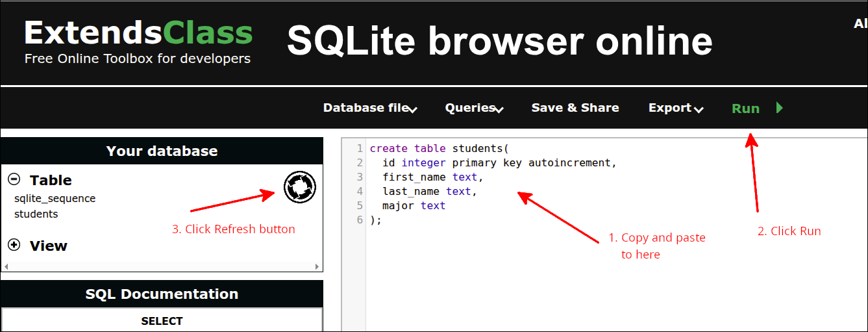
Task: Click the 'View' heading label
Action: click(x=49, y=246)
